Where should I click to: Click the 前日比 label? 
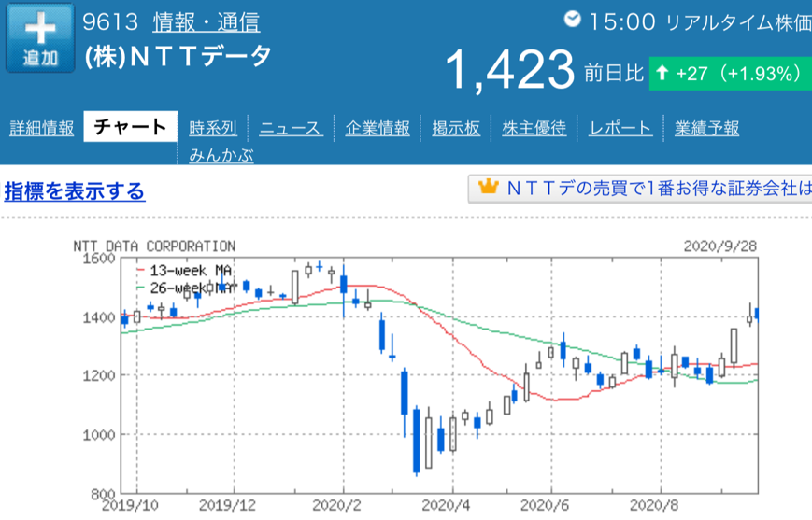click(614, 74)
